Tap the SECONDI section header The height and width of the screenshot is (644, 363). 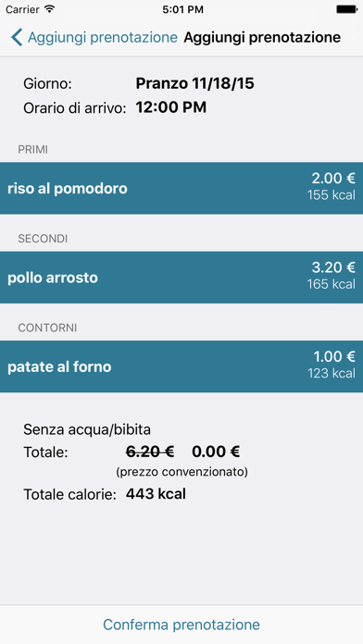43,239
